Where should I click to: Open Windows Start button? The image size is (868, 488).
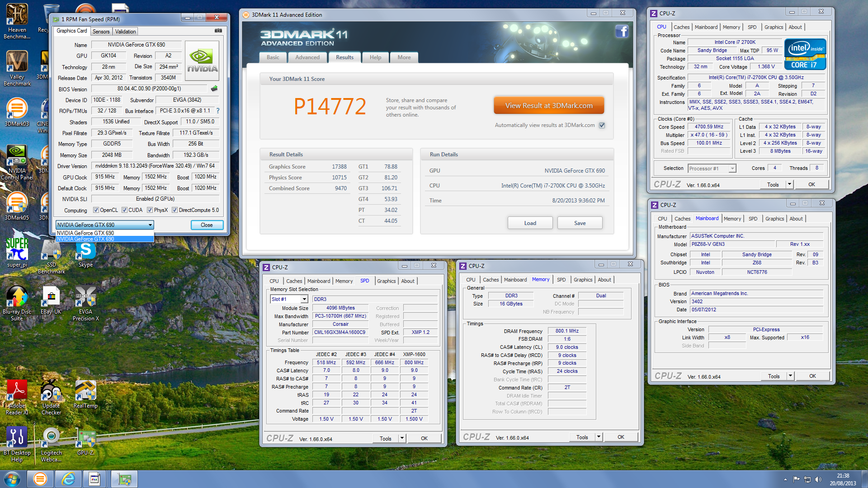click(x=12, y=479)
